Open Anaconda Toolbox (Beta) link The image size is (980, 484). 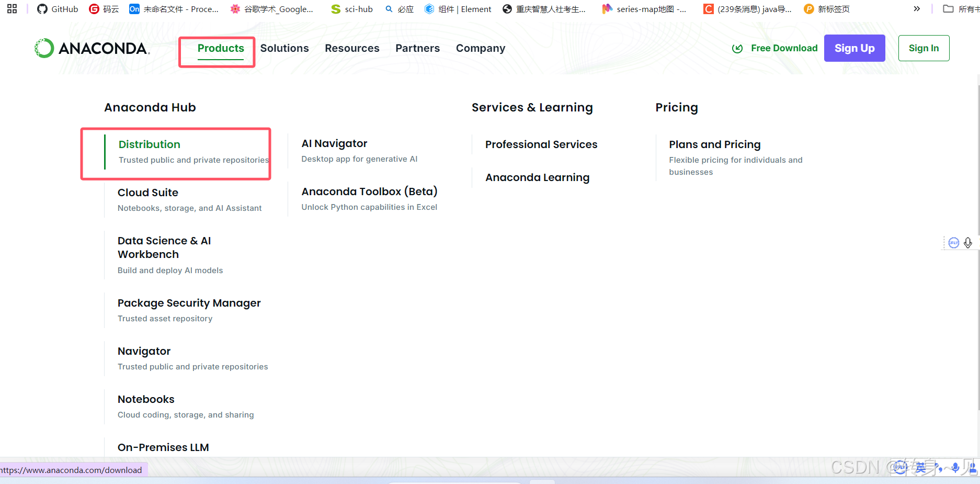point(369,192)
